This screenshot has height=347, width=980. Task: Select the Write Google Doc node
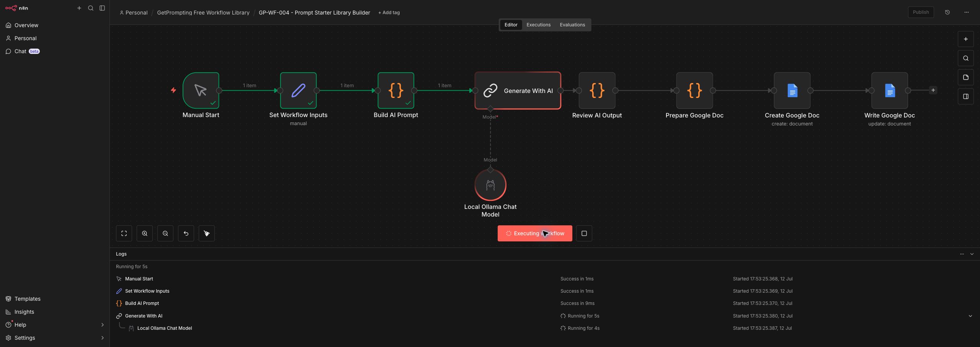[890, 91]
